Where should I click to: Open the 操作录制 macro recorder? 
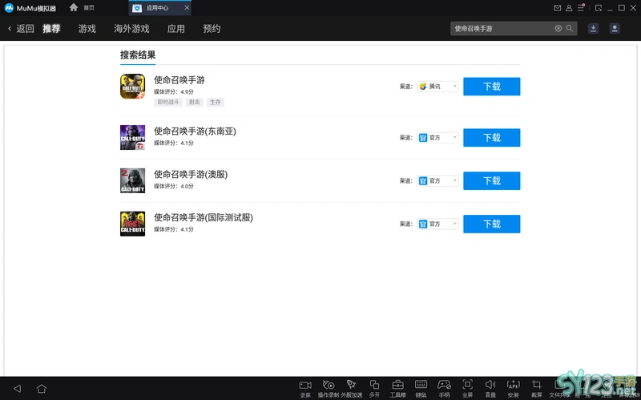[x=328, y=385]
